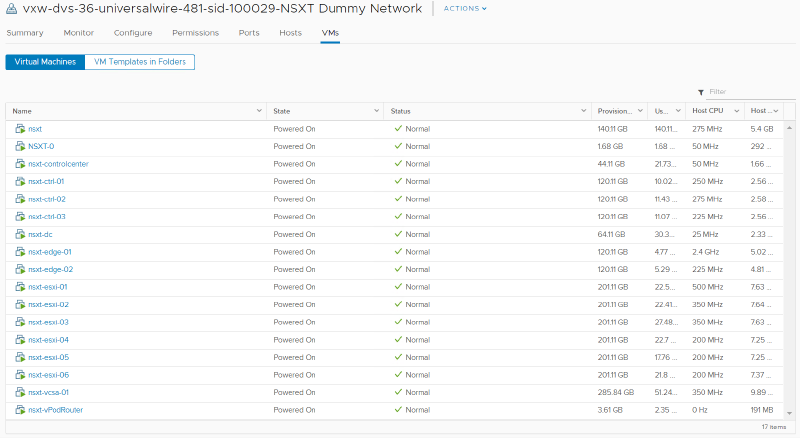Image resolution: width=800 pixels, height=438 pixels.
Task: Click the Normal status checkmark for nsxt-edge-01
Action: coord(398,252)
